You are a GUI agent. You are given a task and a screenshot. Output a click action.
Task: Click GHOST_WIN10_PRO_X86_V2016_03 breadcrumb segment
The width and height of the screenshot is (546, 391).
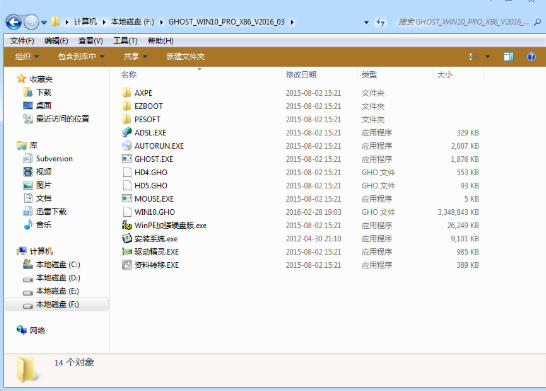click(x=226, y=22)
